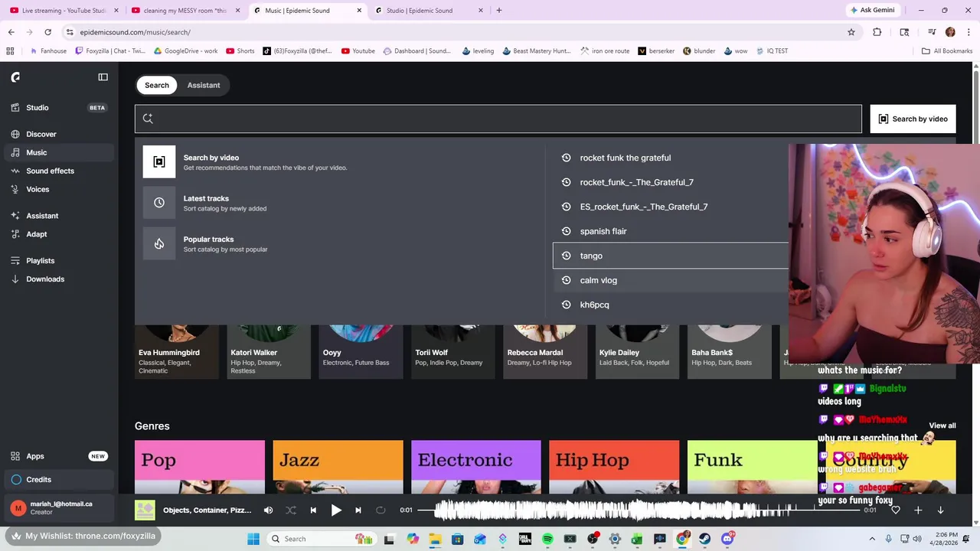Open artist Rebecca Mardal

(x=545, y=352)
